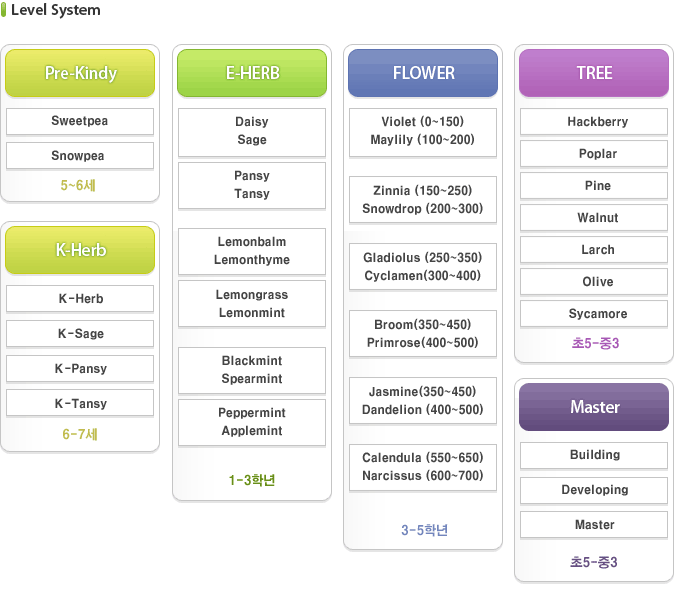Click the Sycamore tree level
The width and height of the screenshot is (674, 590).
point(594,314)
